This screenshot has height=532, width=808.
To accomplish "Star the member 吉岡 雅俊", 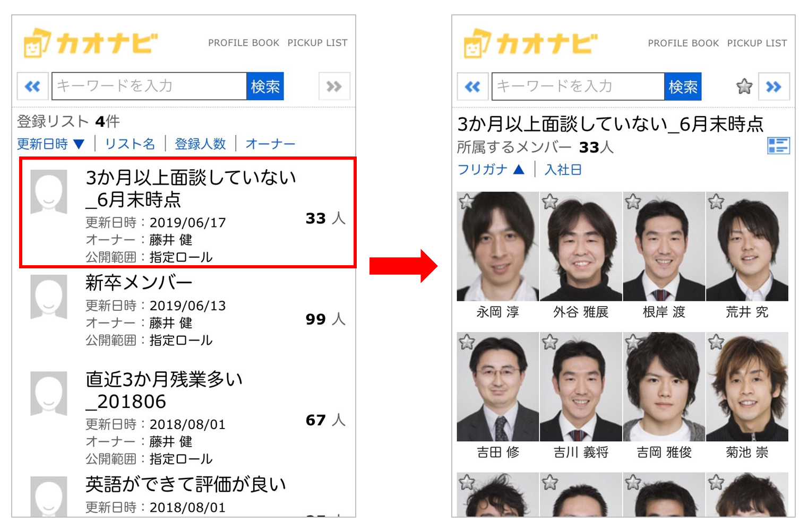I will coord(633,342).
